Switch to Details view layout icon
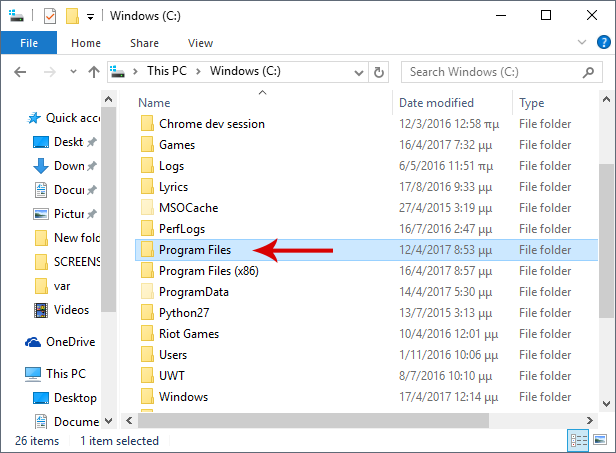This screenshot has width=616, height=453. (x=579, y=440)
